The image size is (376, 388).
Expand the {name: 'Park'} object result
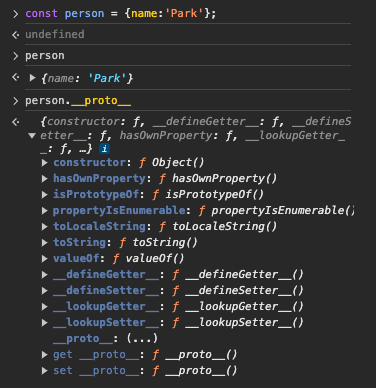[x=32, y=78]
